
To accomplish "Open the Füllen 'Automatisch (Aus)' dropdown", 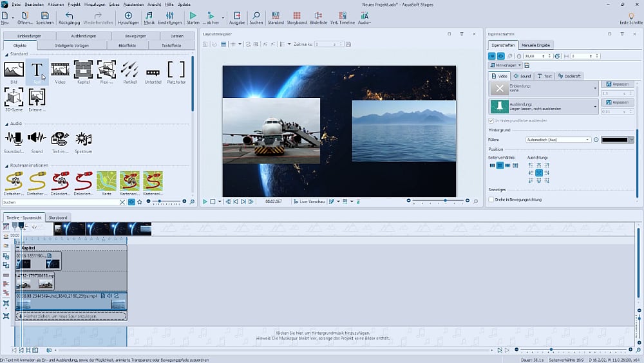I will (x=558, y=140).
